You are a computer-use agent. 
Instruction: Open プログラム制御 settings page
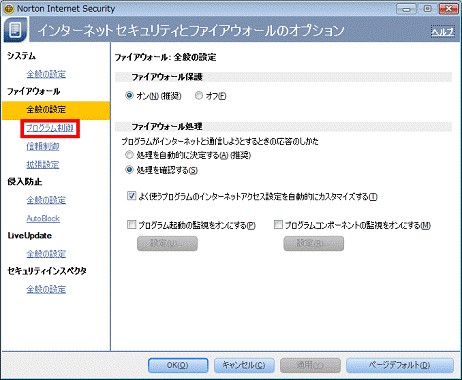coord(50,128)
